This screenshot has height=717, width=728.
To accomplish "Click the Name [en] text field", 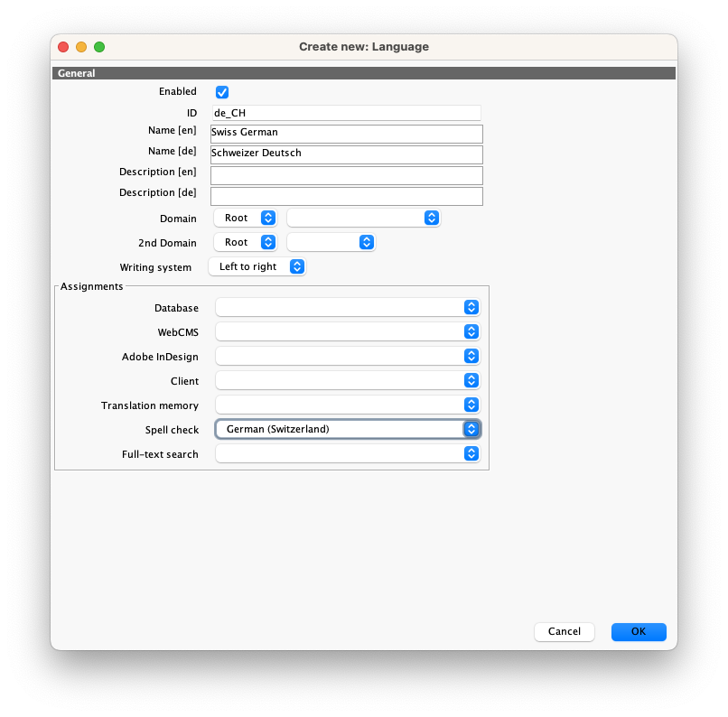I will tap(346, 134).
